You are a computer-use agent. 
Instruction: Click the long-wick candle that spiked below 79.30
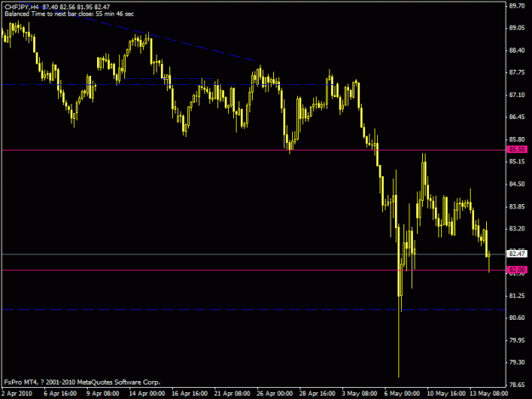[398, 302]
